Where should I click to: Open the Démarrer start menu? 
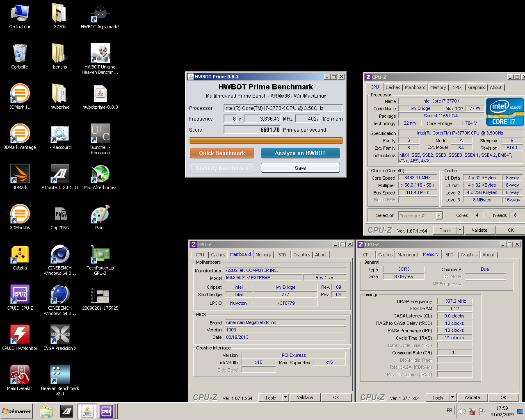tap(17, 411)
